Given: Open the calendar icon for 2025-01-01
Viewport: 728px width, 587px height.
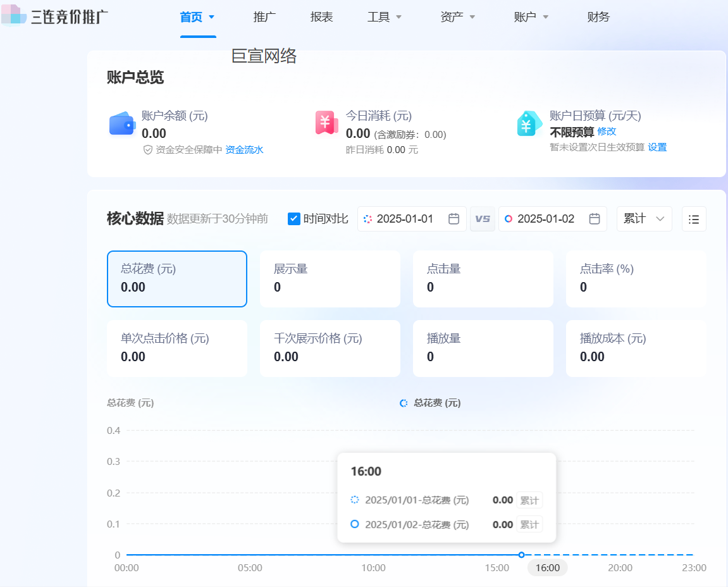Looking at the screenshot, I should pyautogui.click(x=453, y=219).
